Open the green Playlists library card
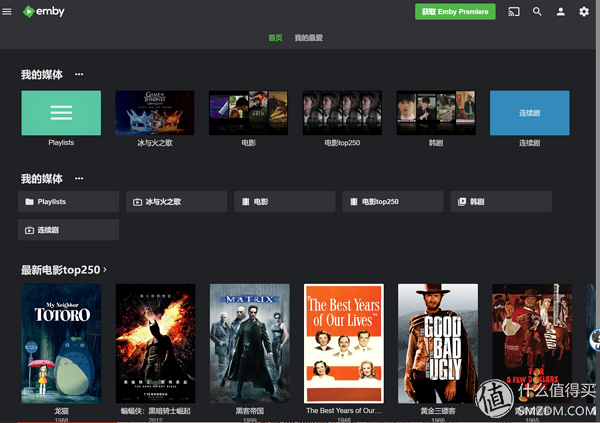 tap(61, 113)
